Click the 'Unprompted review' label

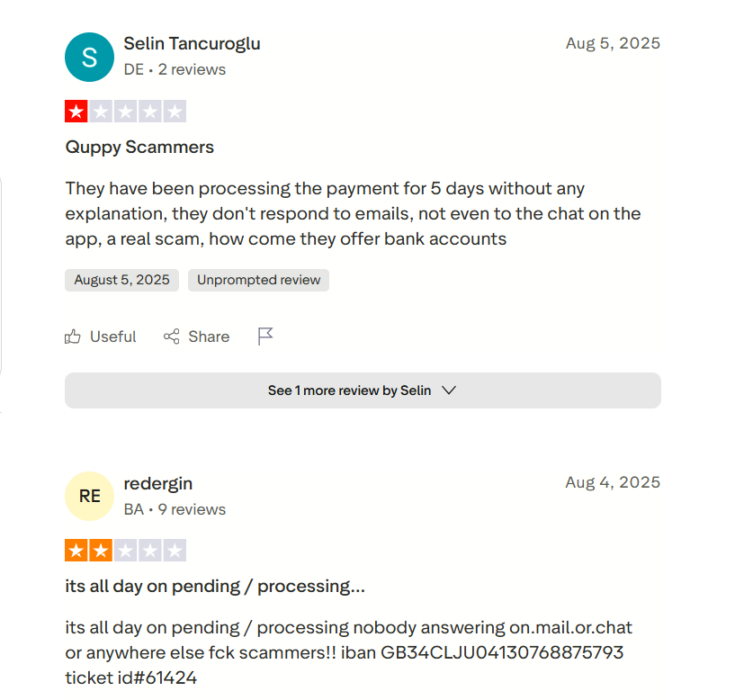tap(258, 280)
